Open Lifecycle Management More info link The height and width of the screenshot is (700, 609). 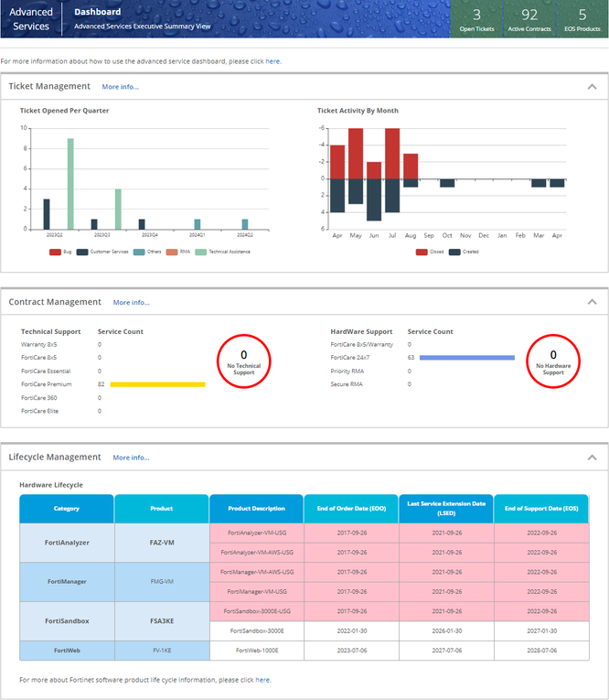[131, 458]
